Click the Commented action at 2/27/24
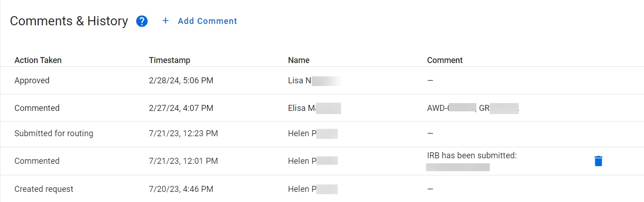Screen dimensions: 644x202 tap(37, 108)
